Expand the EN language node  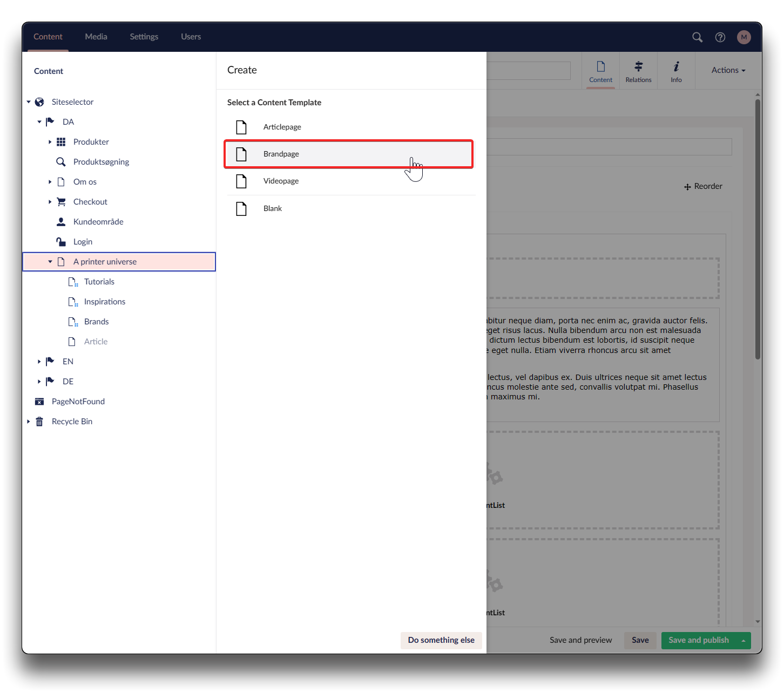(x=39, y=362)
